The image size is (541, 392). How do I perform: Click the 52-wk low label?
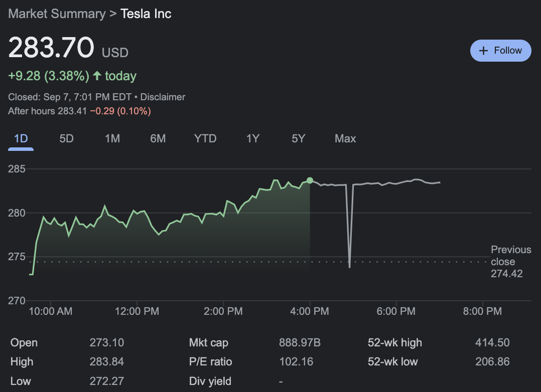(392, 361)
